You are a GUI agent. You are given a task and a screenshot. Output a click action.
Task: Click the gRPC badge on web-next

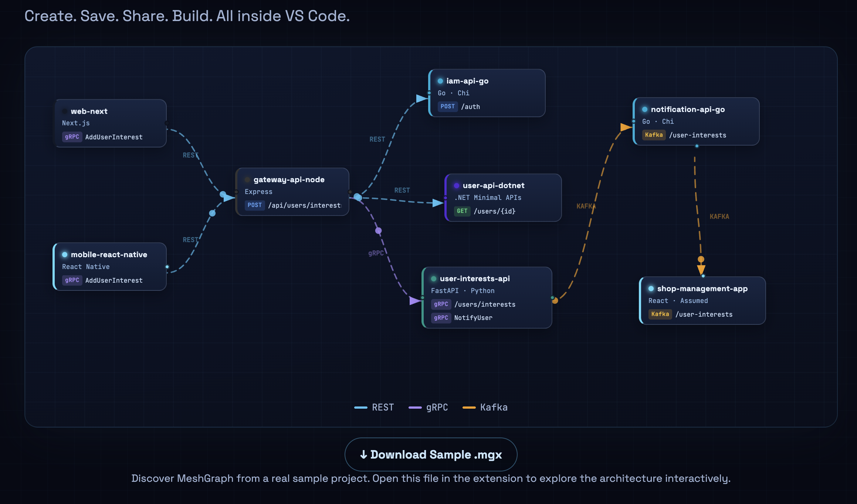tap(72, 137)
